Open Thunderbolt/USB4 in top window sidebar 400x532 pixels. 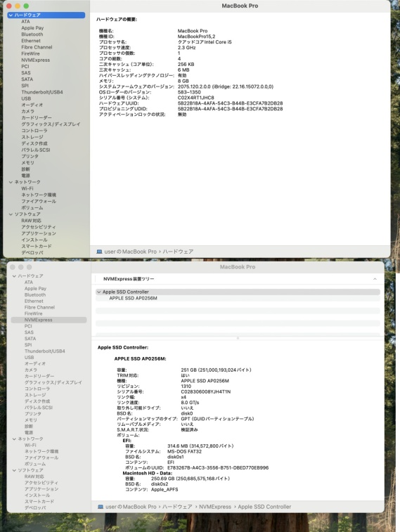point(42,92)
